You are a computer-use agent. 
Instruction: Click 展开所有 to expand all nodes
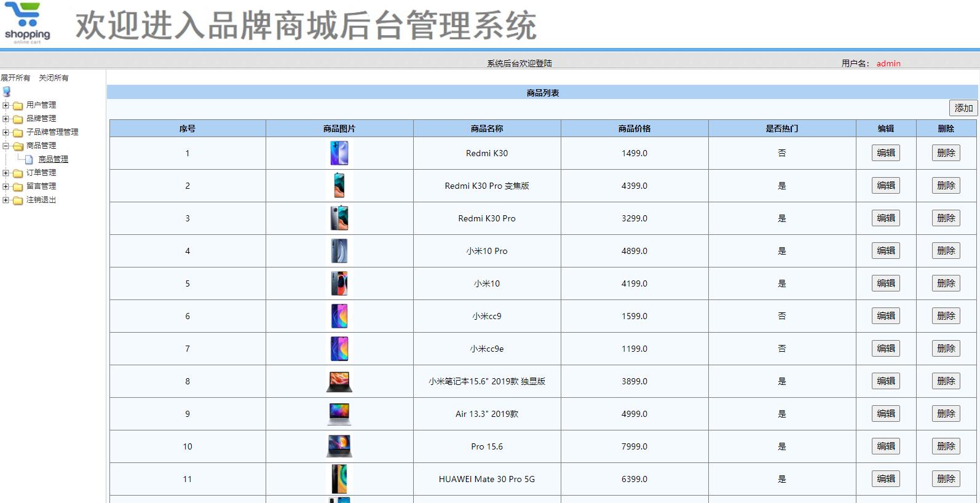coord(15,77)
